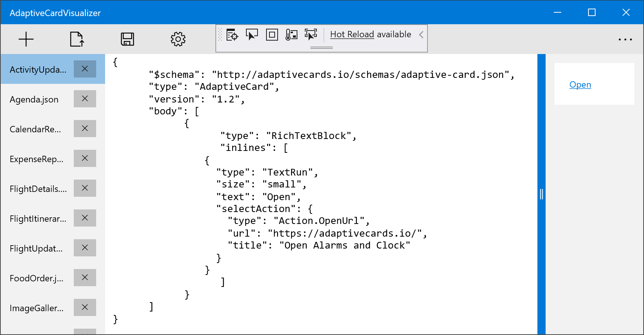Save the card with the floppy disk icon
This screenshot has height=335, width=644.
point(127,39)
